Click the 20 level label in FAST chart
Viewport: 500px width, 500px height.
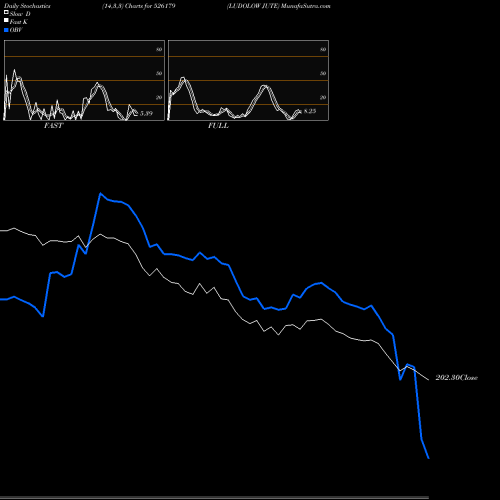pyautogui.click(x=159, y=97)
